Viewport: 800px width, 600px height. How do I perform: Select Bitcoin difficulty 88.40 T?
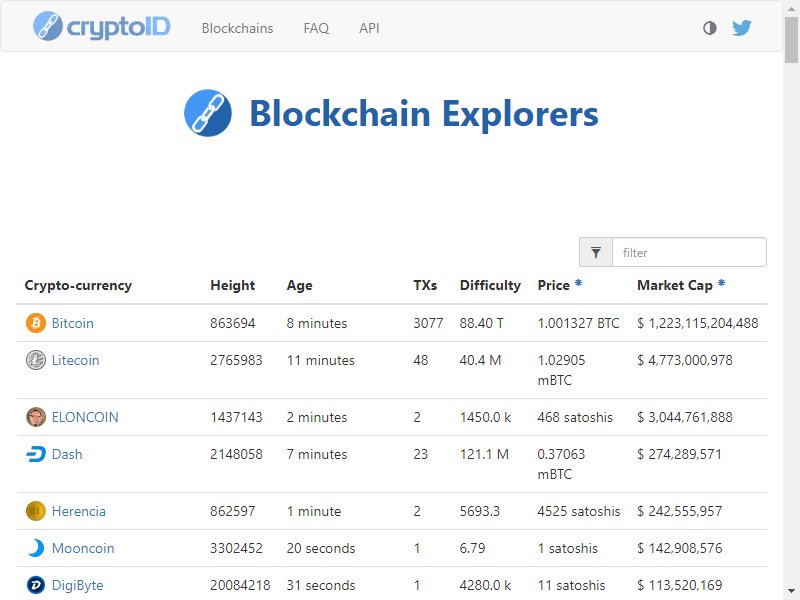482,323
